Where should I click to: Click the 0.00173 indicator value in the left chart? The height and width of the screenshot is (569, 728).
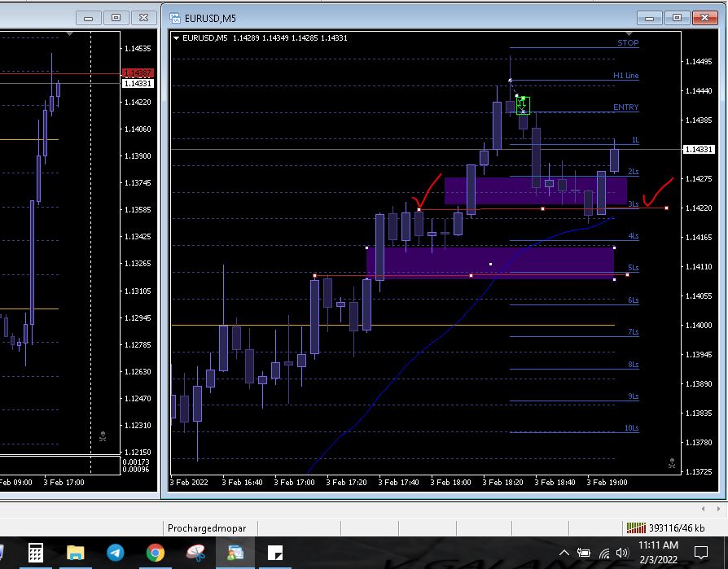tap(135, 462)
